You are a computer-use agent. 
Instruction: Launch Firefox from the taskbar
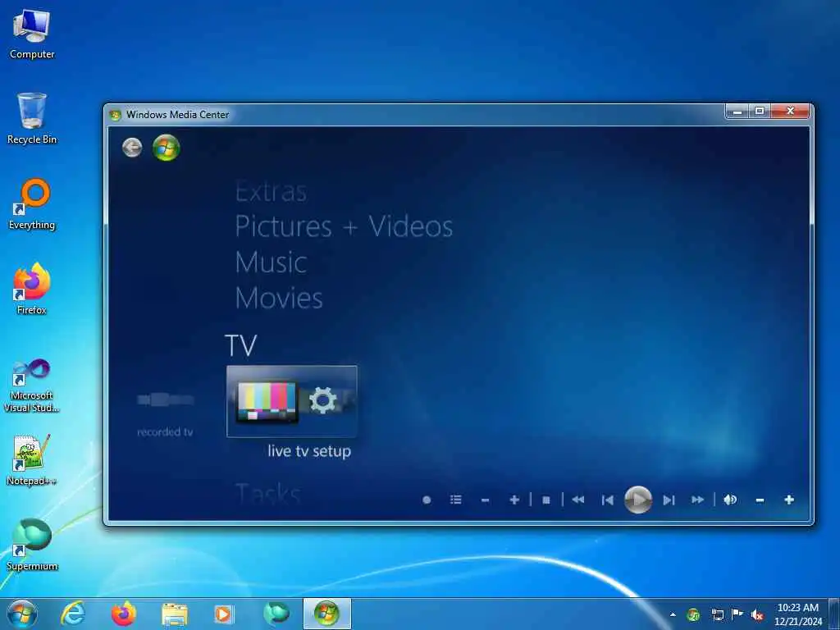click(123, 614)
